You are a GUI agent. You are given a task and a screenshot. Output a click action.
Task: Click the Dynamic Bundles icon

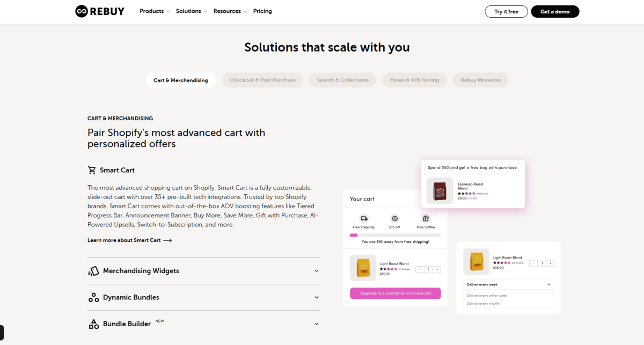tap(93, 297)
